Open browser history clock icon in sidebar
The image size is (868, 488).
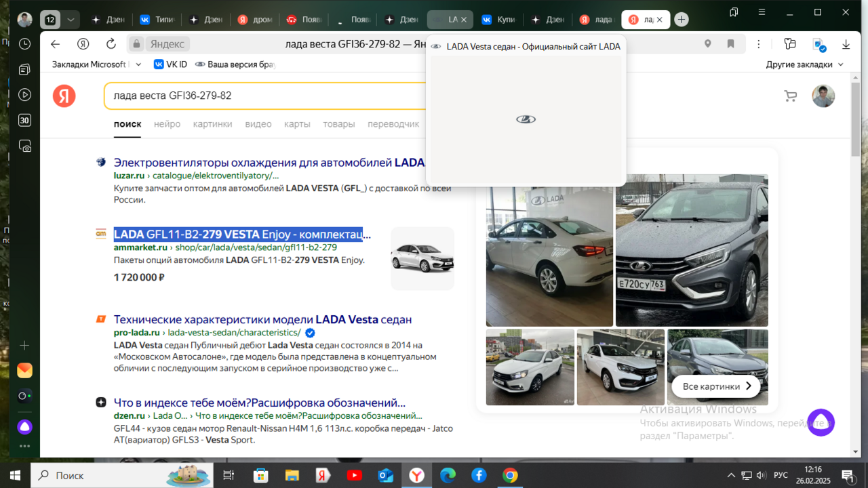[x=24, y=44]
